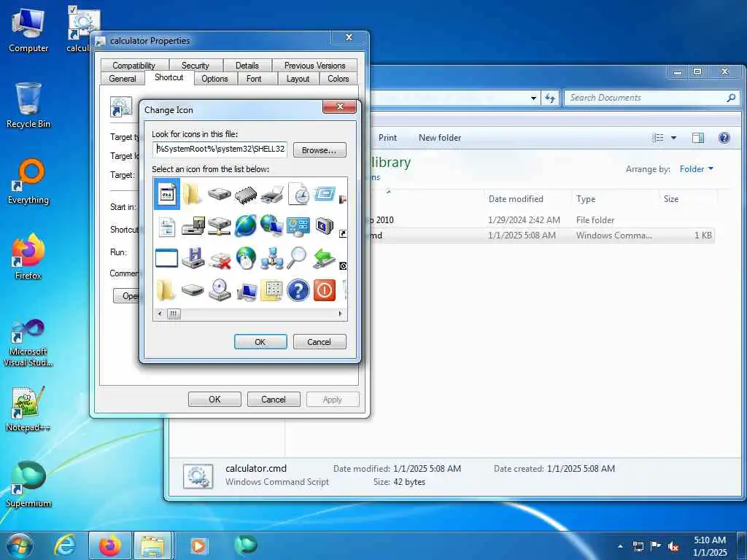Open the Windows Start button
747x560 pixels.
(x=20, y=545)
